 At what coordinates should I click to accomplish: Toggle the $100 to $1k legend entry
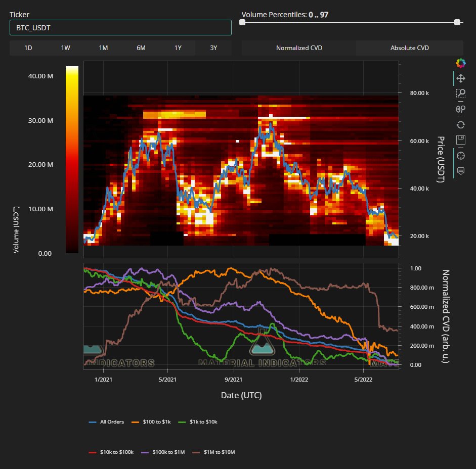coord(151,421)
